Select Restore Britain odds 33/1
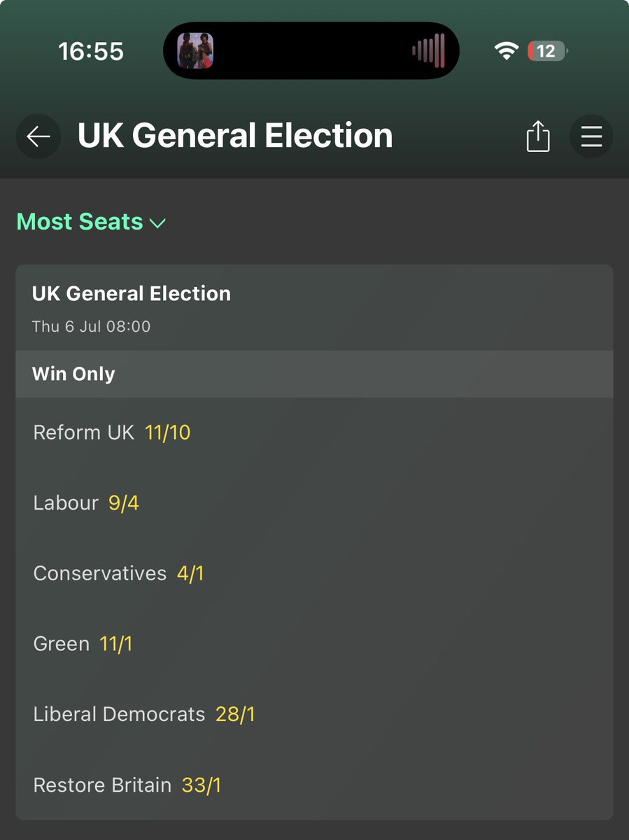This screenshot has height=840, width=629. 201,785
